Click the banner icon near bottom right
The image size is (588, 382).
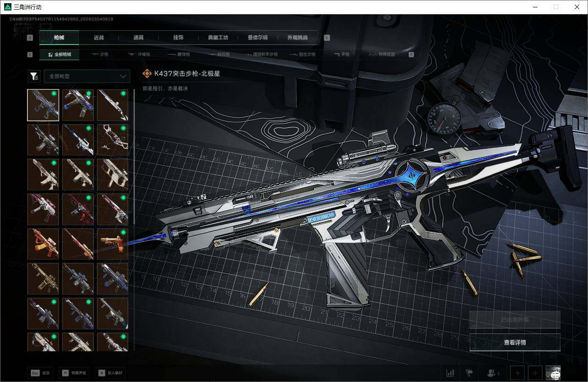pyautogui.click(x=469, y=373)
